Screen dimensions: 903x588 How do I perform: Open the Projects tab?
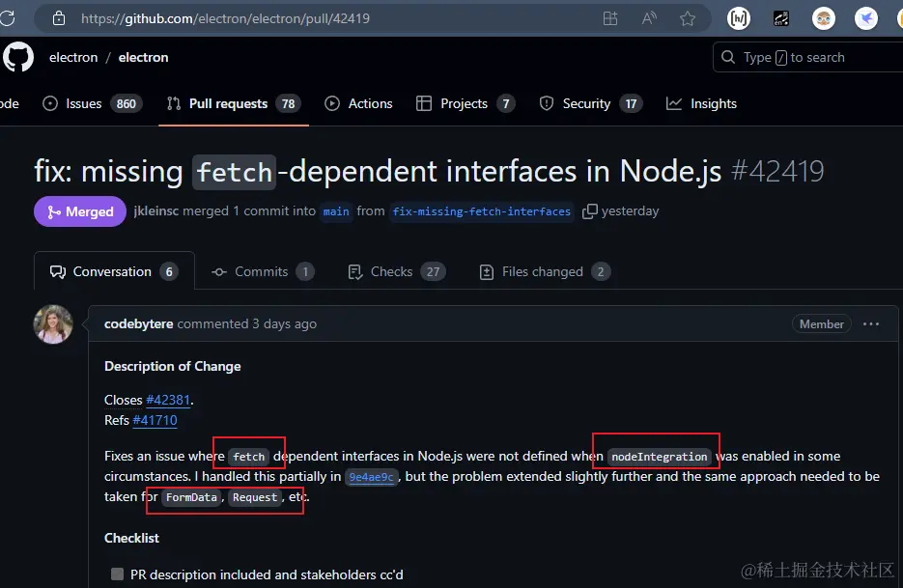[466, 103]
